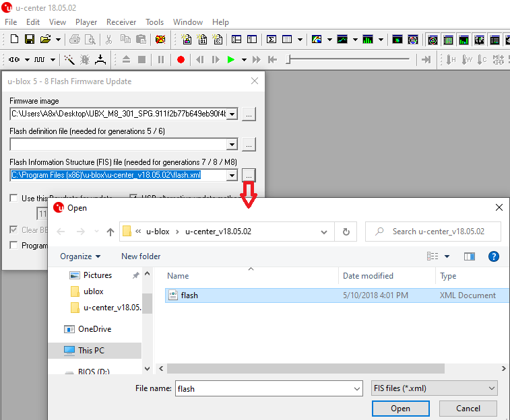Click the New document toolbar icon
The width and height of the screenshot is (510, 420).
point(14,39)
